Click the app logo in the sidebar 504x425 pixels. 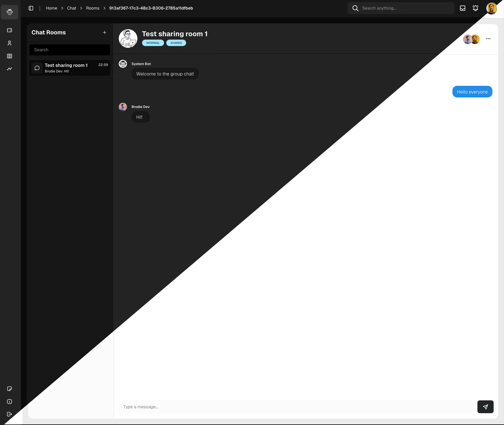(x=9, y=12)
